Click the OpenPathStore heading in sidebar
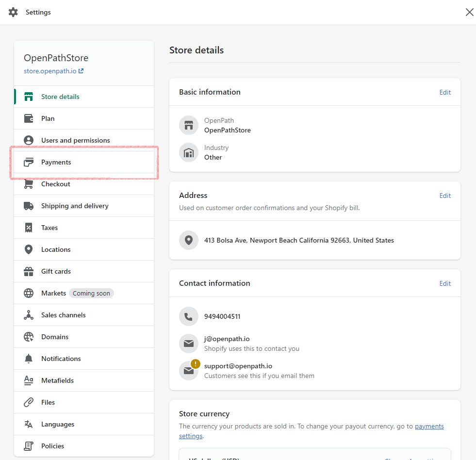This screenshot has height=460, width=476. tap(56, 58)
